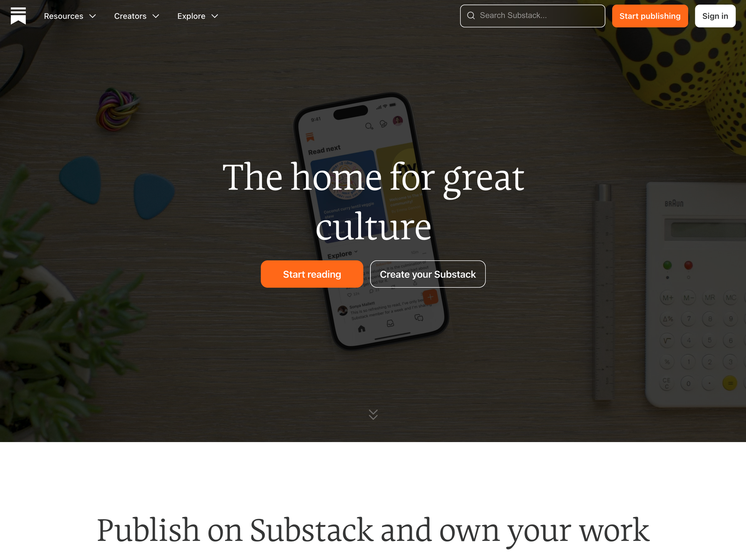This screenshot has height=560, width=746.
Task: Expand the Resources dropdown menu
Action: pos(70,16)
